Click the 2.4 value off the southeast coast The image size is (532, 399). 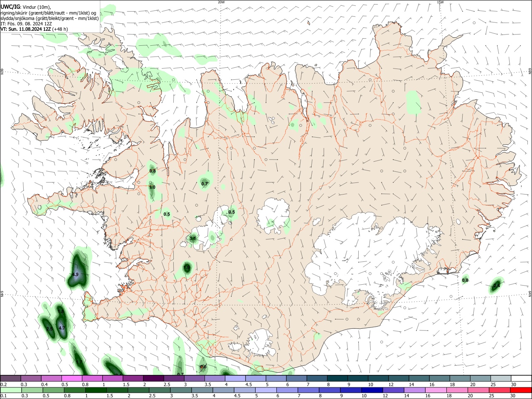(496, 286)
